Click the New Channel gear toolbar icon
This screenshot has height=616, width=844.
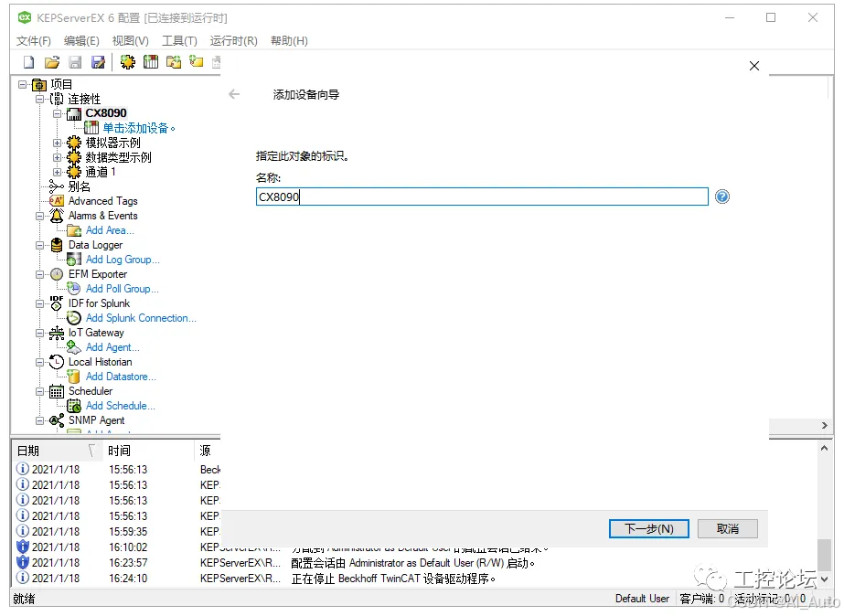128,62
